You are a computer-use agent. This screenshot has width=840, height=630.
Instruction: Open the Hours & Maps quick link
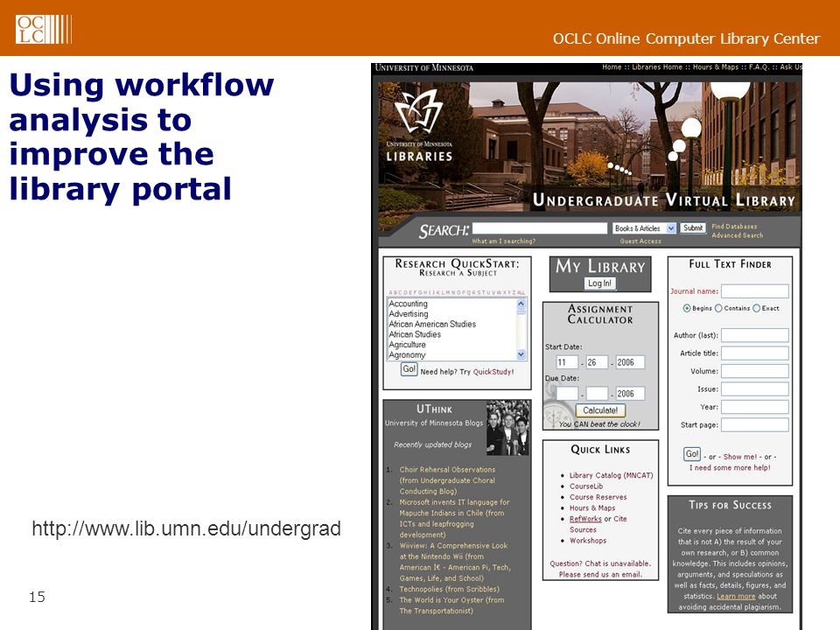(x=592, y=507)
